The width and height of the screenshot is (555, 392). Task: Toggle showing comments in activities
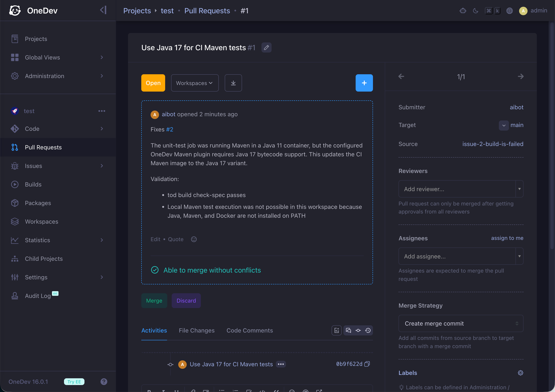[x=348, y=330]
